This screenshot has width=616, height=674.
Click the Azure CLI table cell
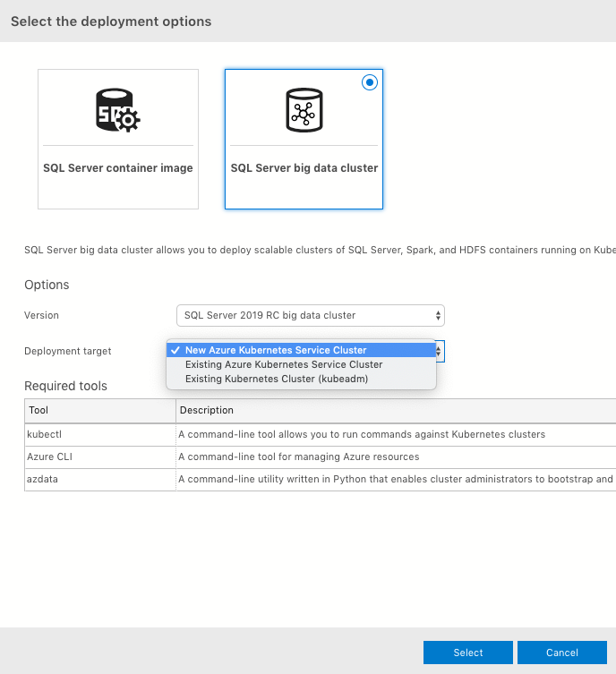(100, 456)
